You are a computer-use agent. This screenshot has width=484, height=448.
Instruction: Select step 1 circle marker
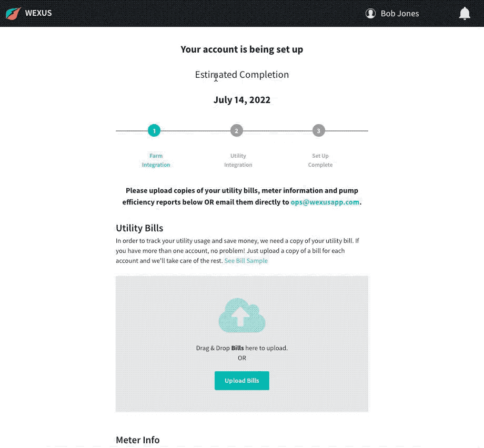click(154, 130)
